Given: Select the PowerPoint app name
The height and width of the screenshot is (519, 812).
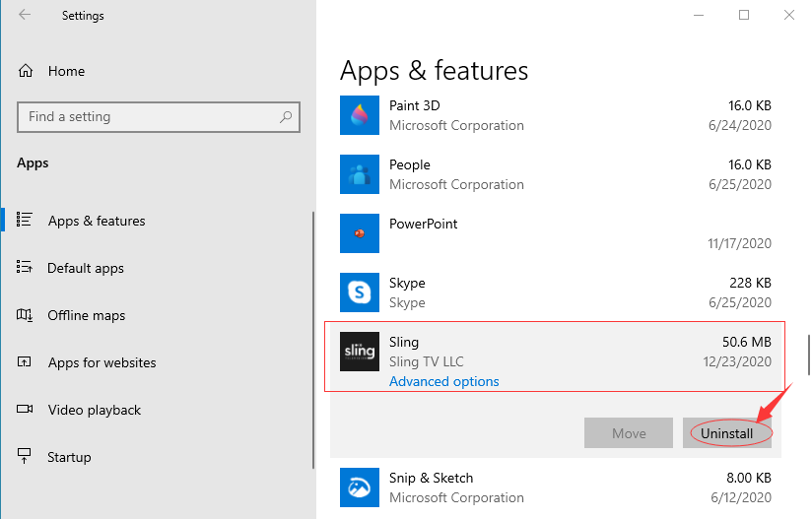Looking at the screenshot, I should click(x=423, y=224).
